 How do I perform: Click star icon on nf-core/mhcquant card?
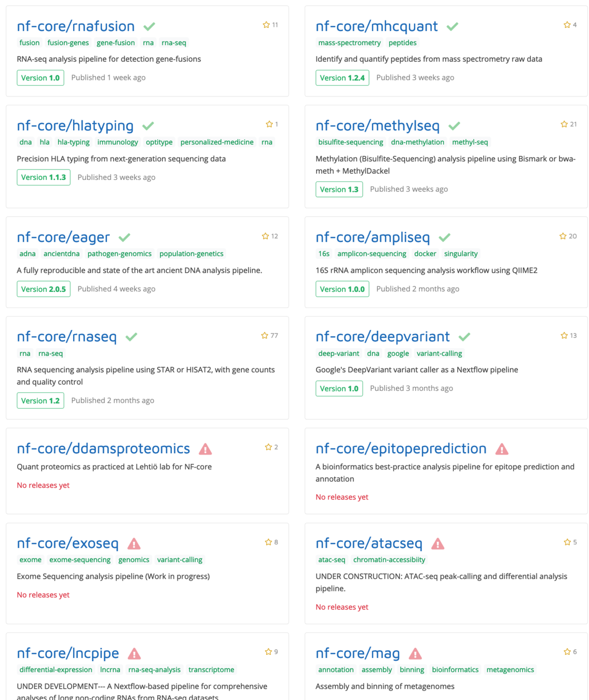point(567,25)
